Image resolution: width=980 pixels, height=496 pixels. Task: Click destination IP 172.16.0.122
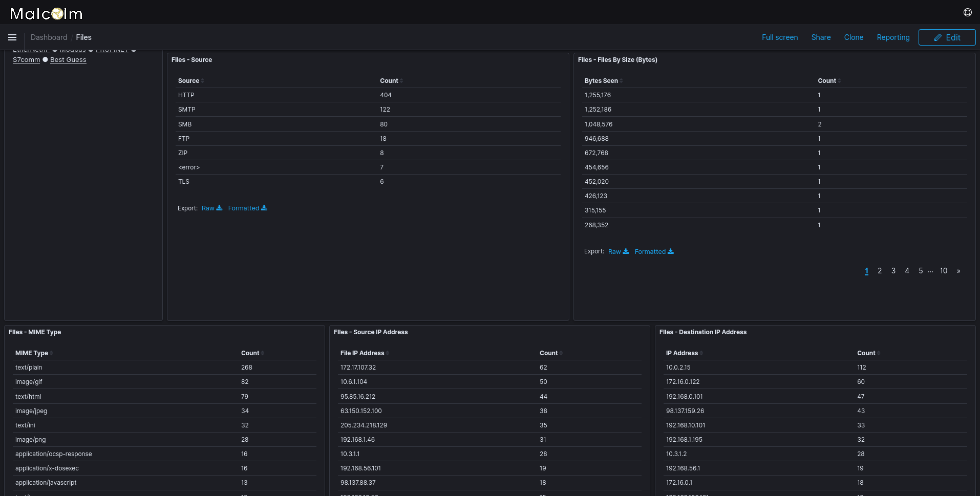683,382
